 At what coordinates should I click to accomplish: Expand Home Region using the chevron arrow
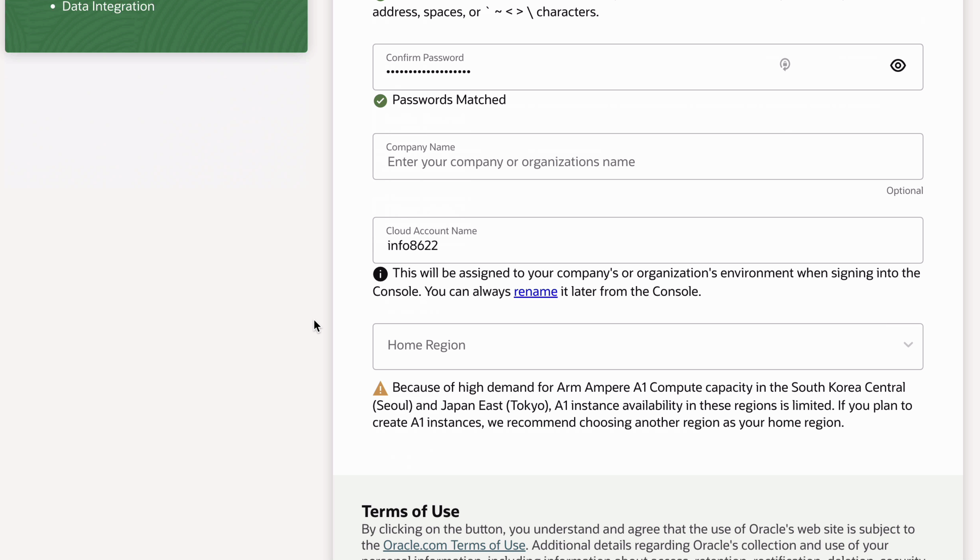908,345
